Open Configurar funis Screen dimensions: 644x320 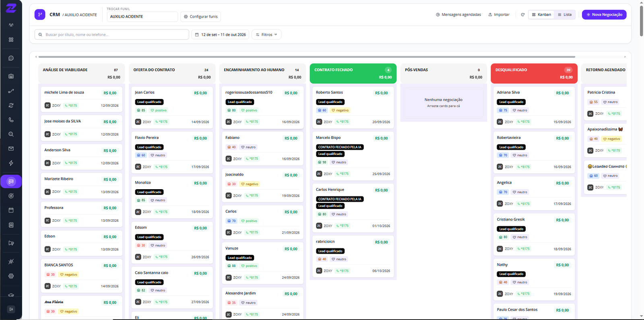(x=200, y=17)
